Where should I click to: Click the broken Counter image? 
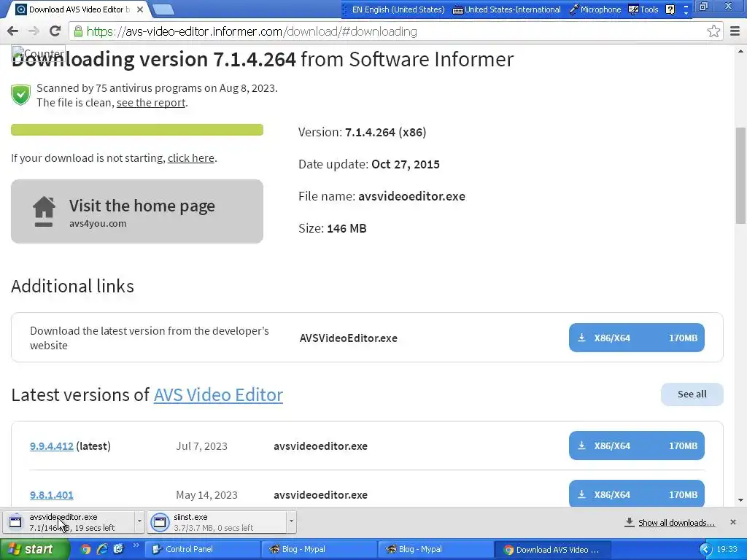(38, 53)
